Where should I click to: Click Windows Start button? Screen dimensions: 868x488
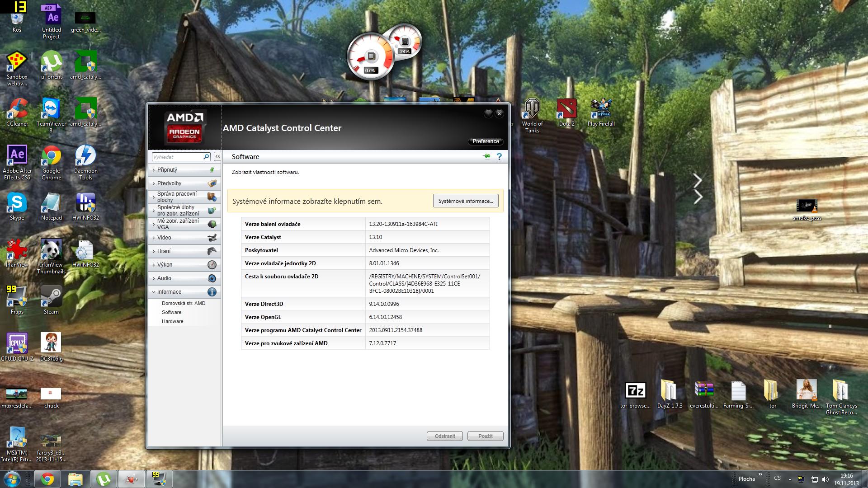[x=12, y=479]
